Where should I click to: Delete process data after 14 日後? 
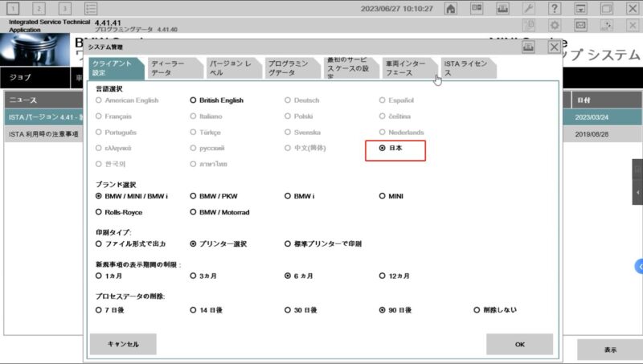pos(207,310)
